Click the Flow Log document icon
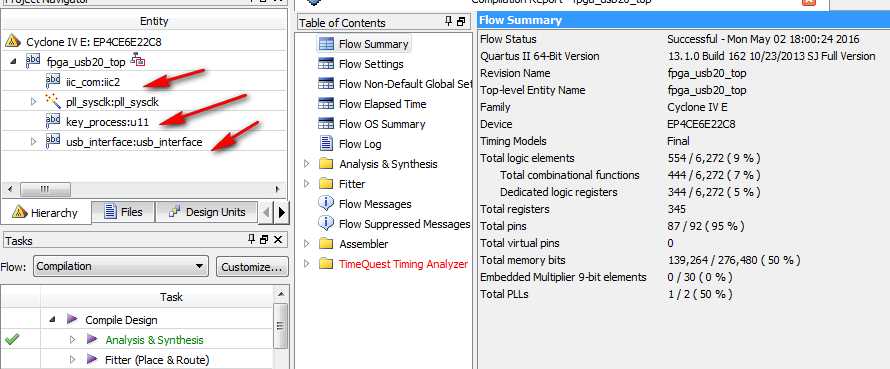This screenshot has width=890, height=369. (x=326, y=144)
